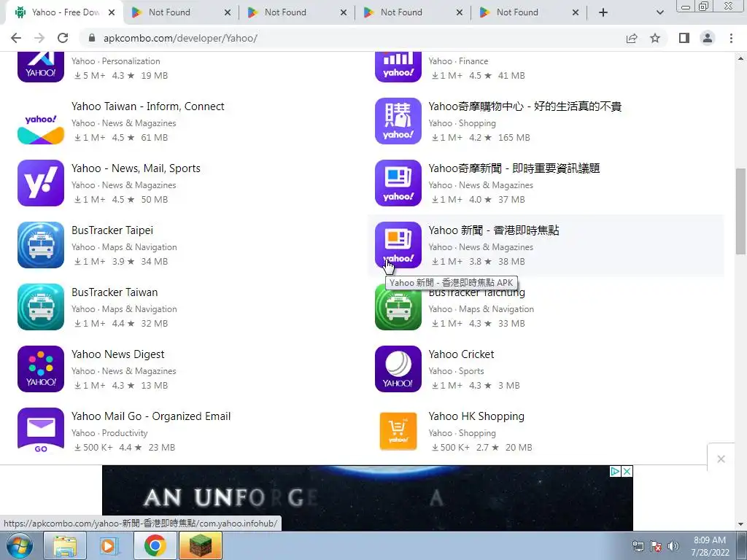Viewport: 747px width, 560px height.
Task: Open the Yahoo Mail Go icon
Action: tap(41, 430)
